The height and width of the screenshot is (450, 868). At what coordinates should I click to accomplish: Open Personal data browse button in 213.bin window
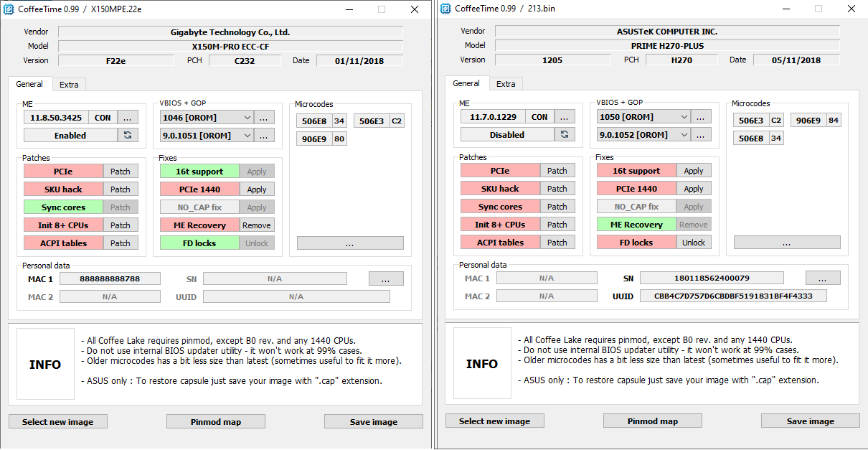(x=823, y=278)
